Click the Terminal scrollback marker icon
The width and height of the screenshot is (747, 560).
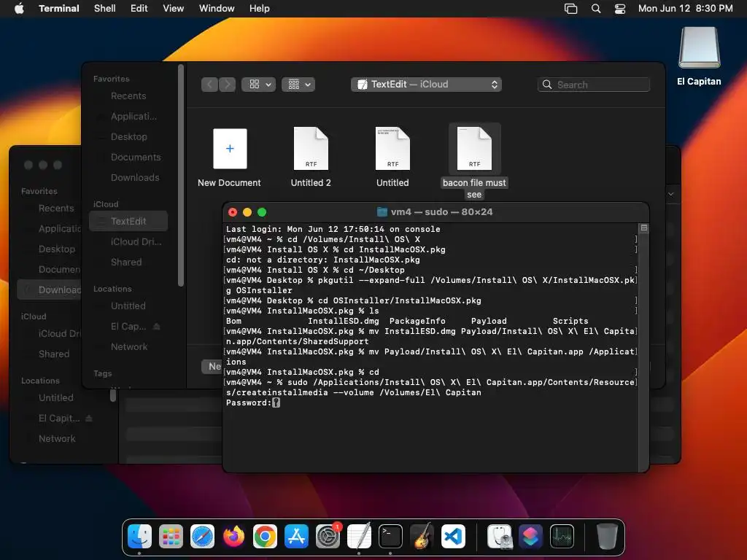click(643, 228)
